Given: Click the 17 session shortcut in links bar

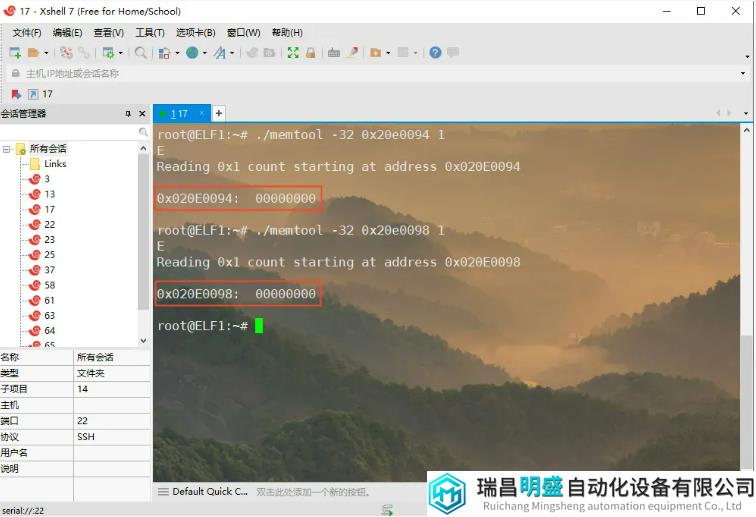Looking at the screenshot, I should click(40, 94).
